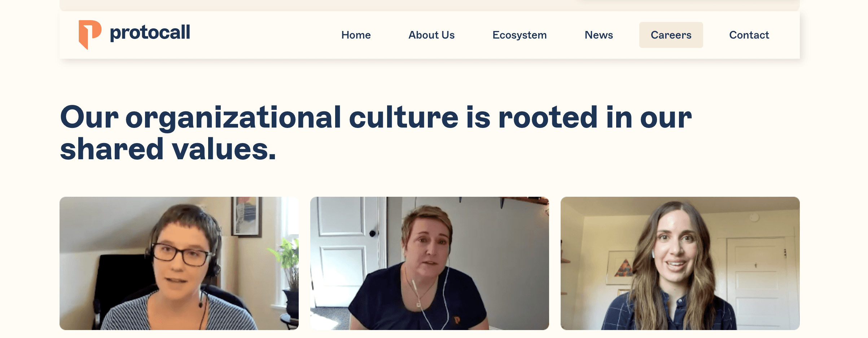Select the highlighted Careers nav item

click(x=671, y=35)
